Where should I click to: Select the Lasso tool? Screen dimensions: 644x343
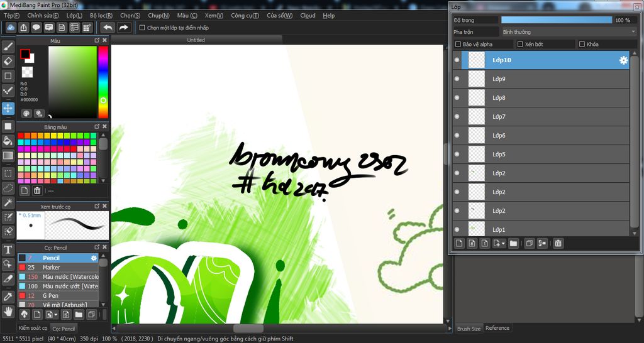(x=8, y=188)
